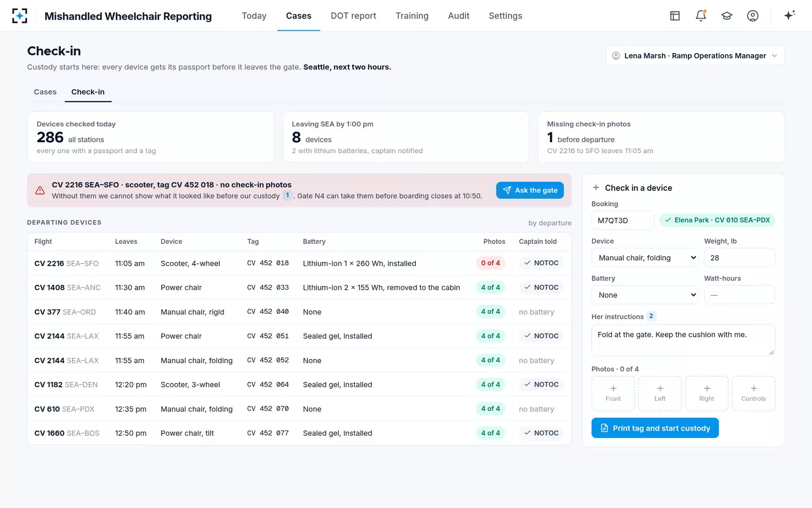This screenshot has width=812, height=508.
Task: Open the layout panel icon
Action: click(675, 16)
